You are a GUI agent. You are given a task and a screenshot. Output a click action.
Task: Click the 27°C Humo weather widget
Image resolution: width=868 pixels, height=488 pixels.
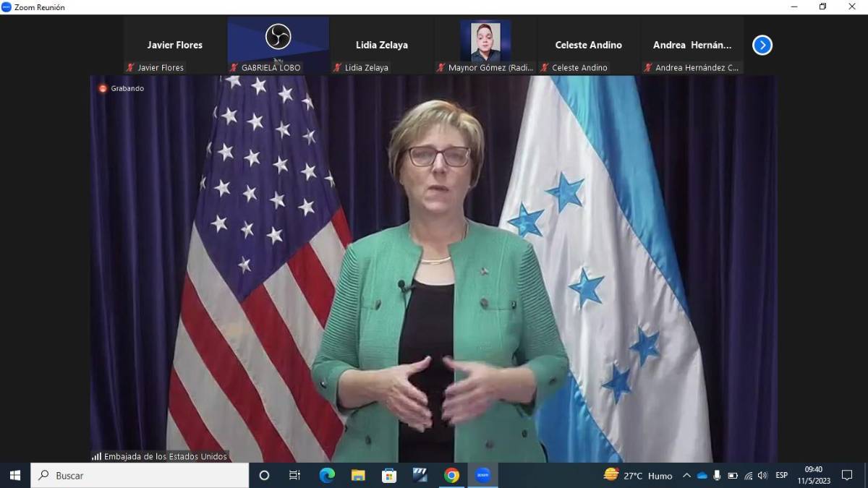pos(635,475)
